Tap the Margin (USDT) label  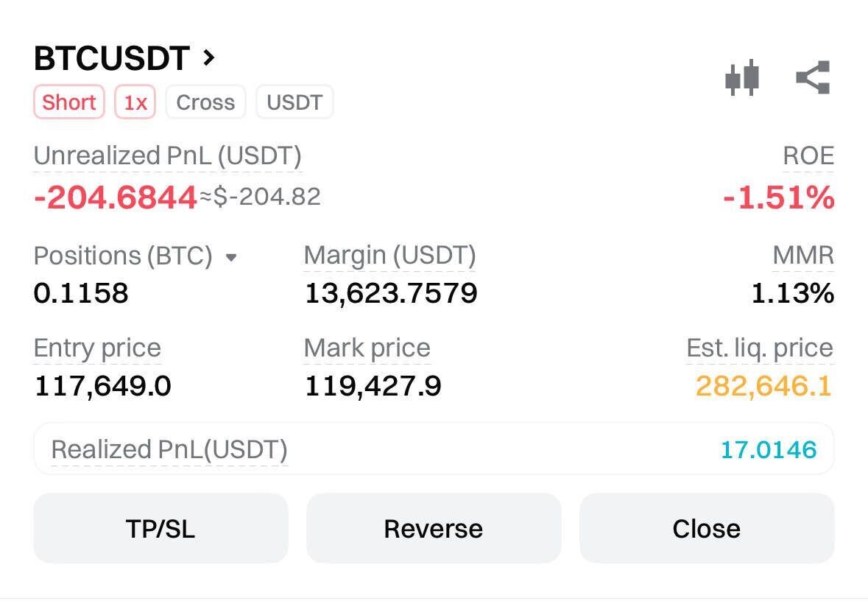point(389,256)
